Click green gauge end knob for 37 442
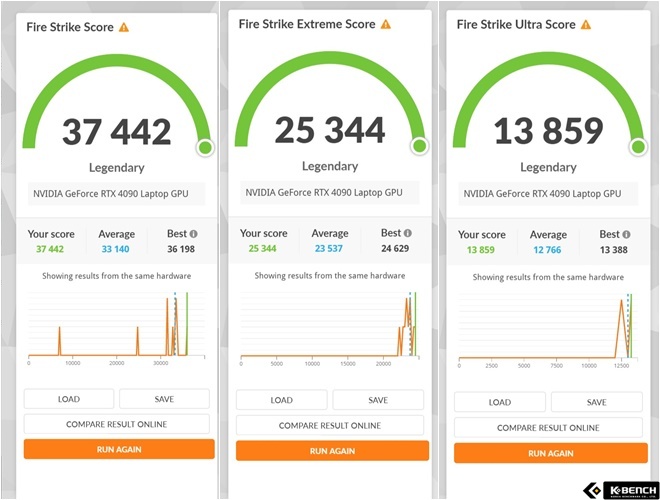The height and width of the screenshot is (500, 660). [205, 148]
